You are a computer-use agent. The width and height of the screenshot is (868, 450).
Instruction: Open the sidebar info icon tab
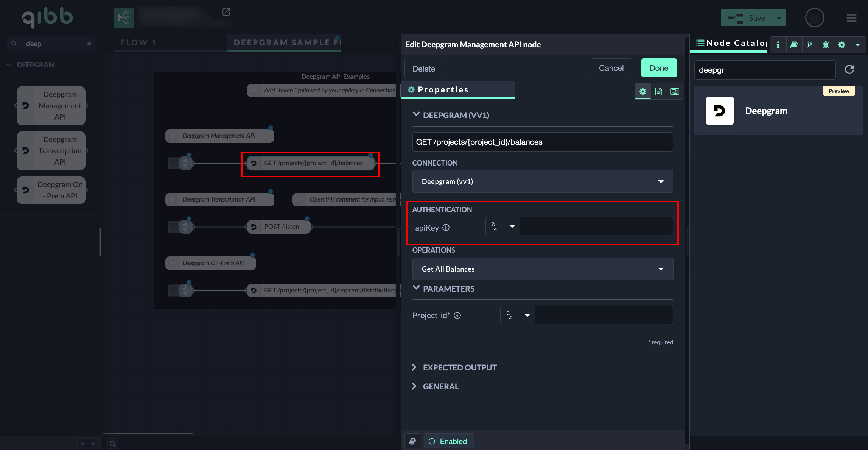778,45
